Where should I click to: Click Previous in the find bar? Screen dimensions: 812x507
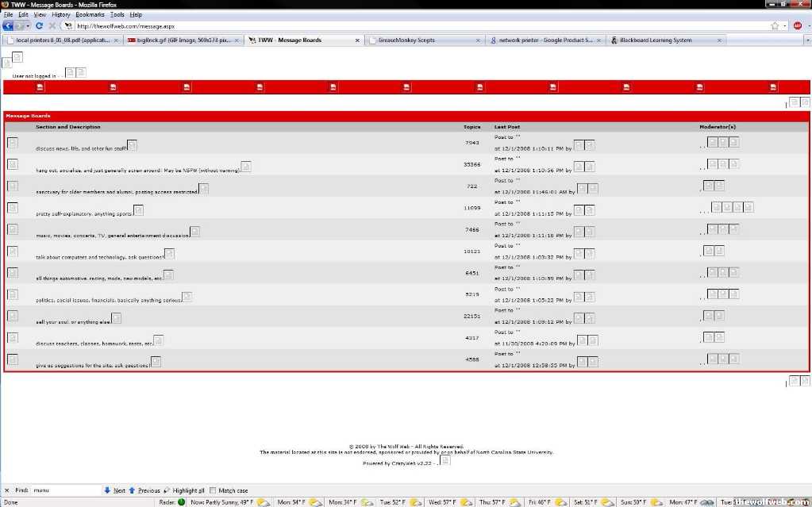point(144,490)
